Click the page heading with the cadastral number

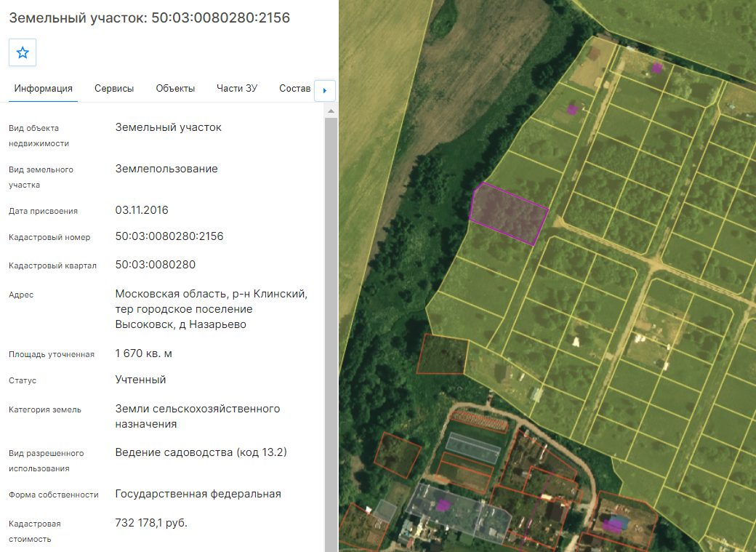(150, 18)
